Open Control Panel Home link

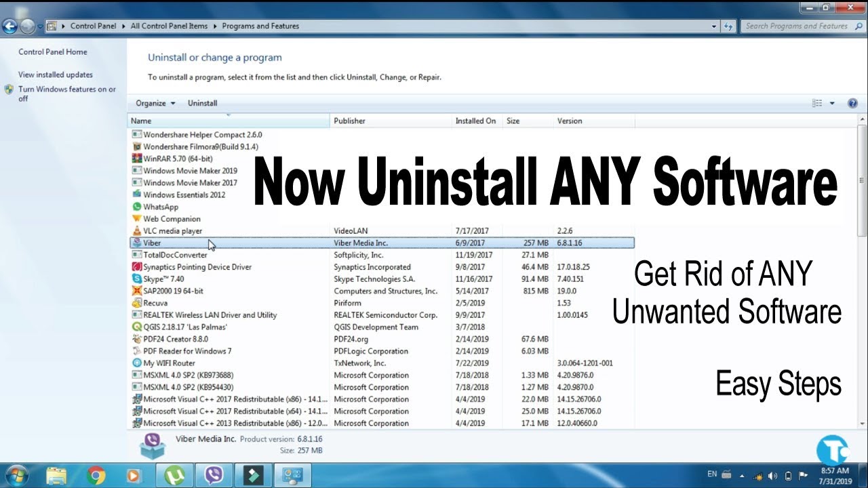pos(52,52)
